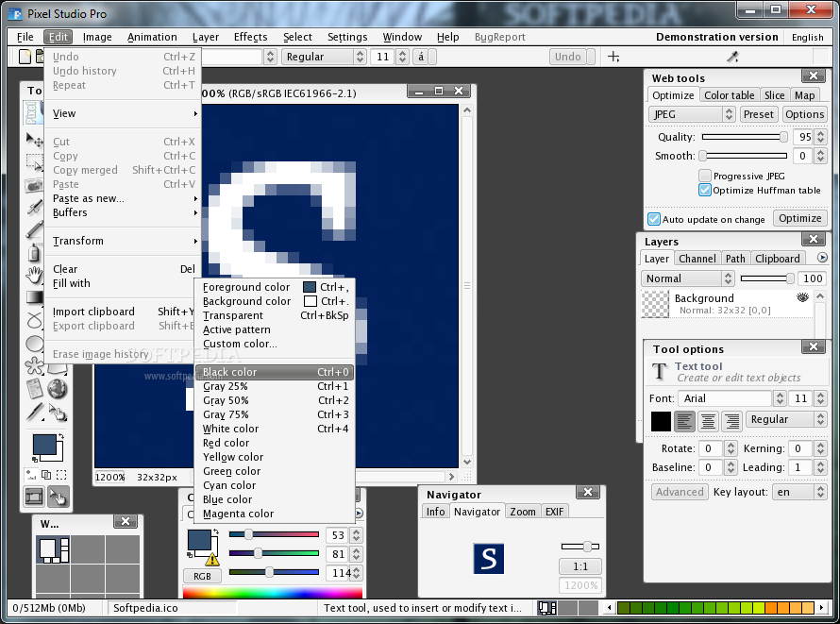Open the Key layout en dropdown
This screenshot has height=624, width=840.
point(798,492)
